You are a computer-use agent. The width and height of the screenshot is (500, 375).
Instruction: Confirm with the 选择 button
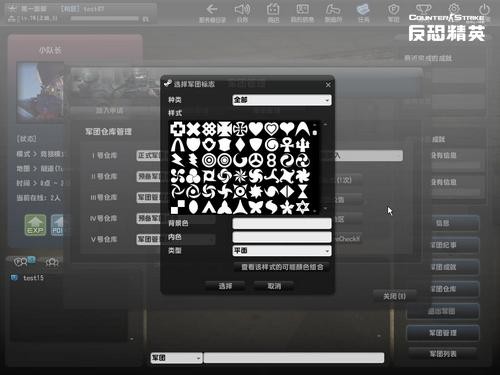pyautogui.click(x=225, y=286)
